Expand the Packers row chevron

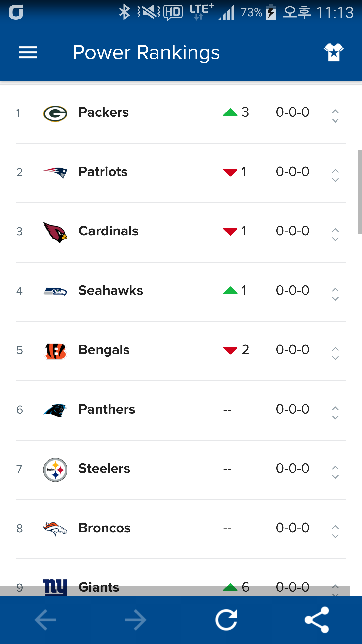(x=335, y=116)
